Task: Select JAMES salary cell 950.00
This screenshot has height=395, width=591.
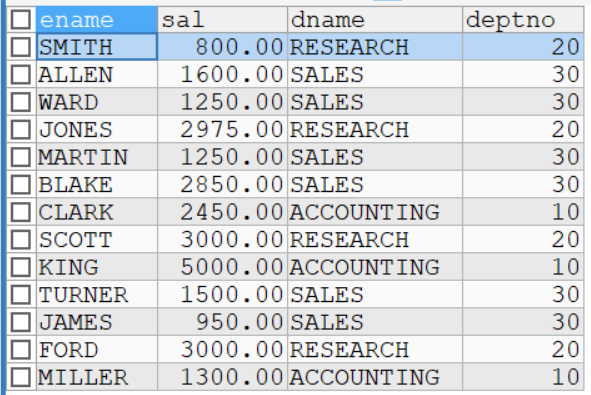Action: [x=222, y=322]
